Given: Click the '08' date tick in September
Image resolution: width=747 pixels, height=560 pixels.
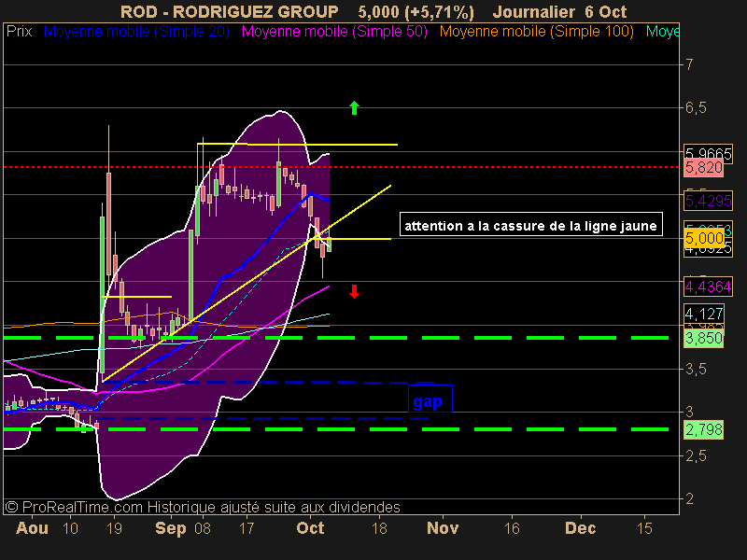Looking at the screenshot, I should tap(203, 528).
